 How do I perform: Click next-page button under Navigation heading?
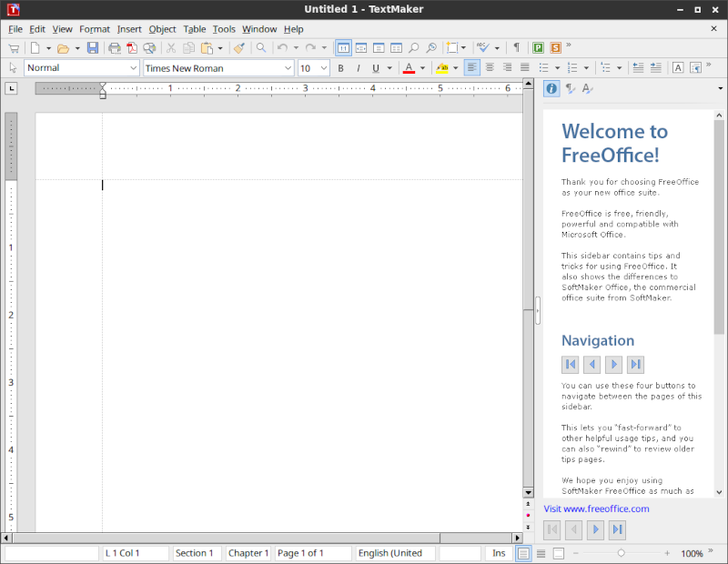613,365
